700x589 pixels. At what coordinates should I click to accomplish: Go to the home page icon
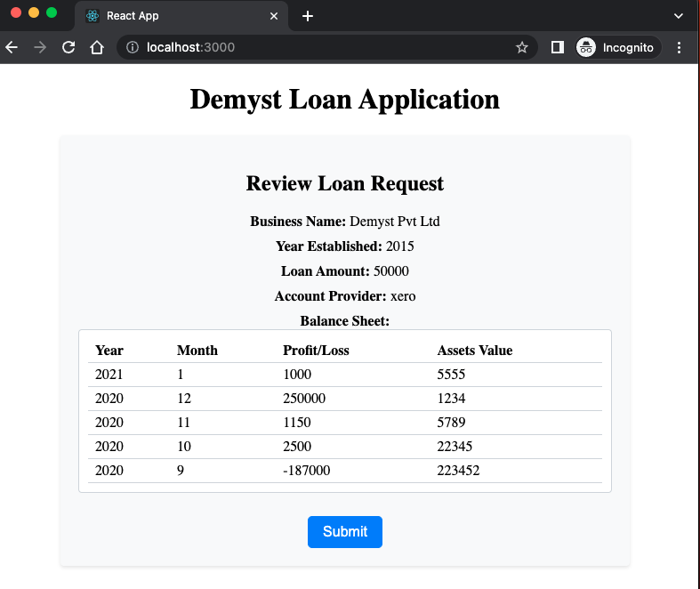(x=97, y=47)
